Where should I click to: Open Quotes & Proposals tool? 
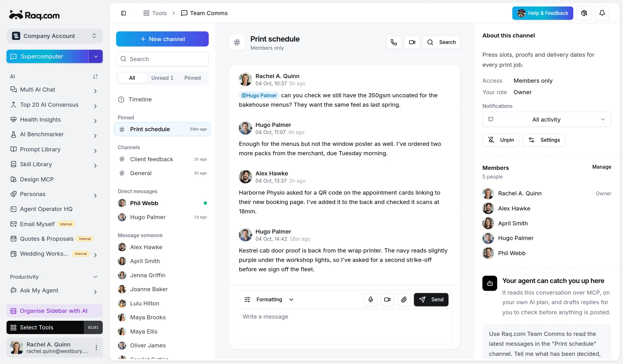54,239
